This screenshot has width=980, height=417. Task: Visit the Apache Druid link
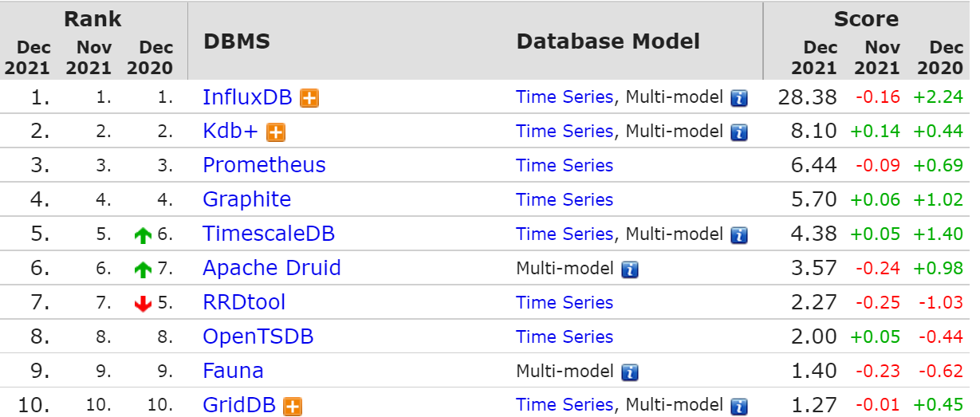272,268
